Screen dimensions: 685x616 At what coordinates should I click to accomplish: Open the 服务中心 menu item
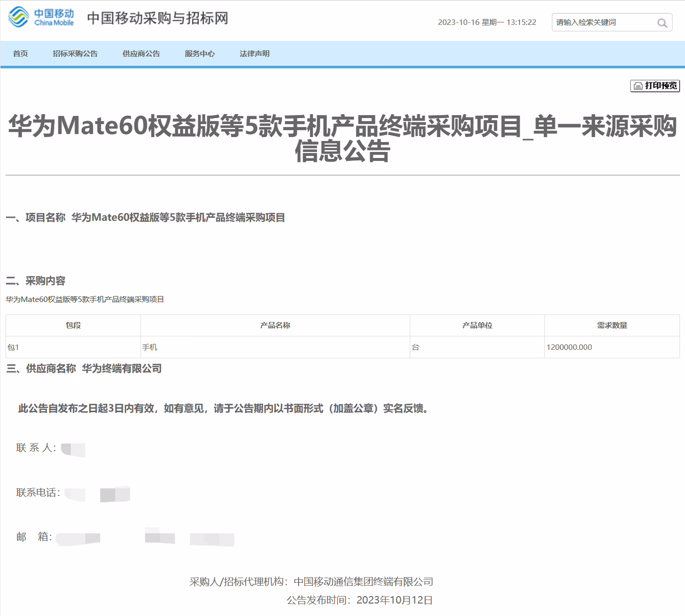199,53
